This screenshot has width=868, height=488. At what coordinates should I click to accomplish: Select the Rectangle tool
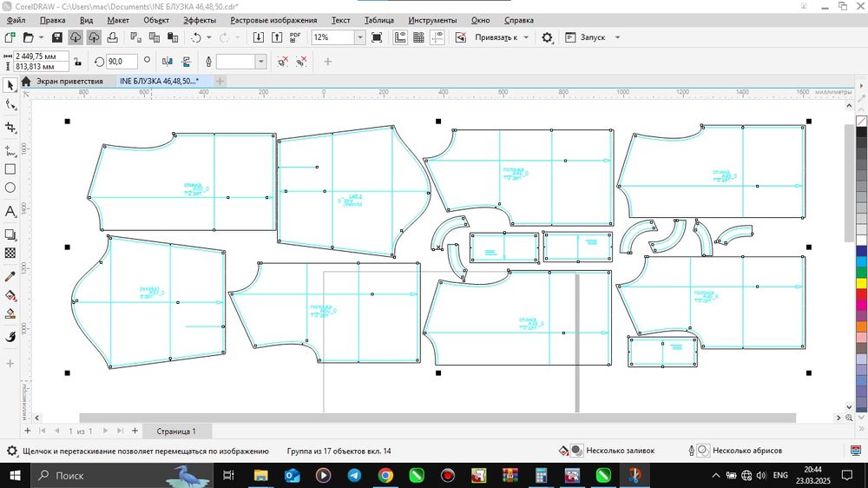pyautogui.click(x=10, y=169)
